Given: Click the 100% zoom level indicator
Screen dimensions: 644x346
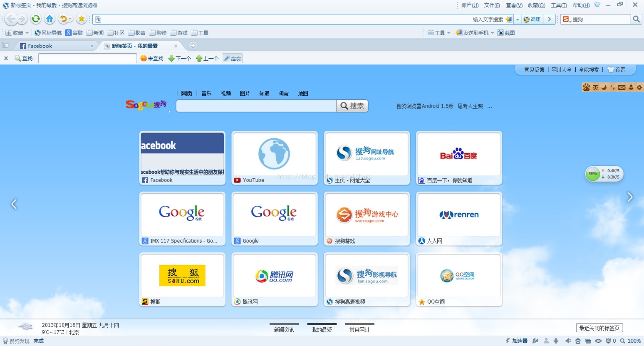Looking at the screenshot, I should pos(635,341).
